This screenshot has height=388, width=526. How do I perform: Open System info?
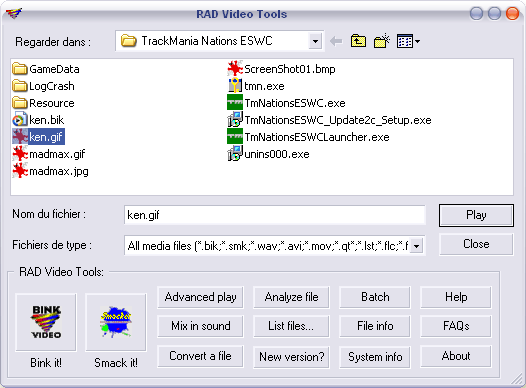coord(375,357)
